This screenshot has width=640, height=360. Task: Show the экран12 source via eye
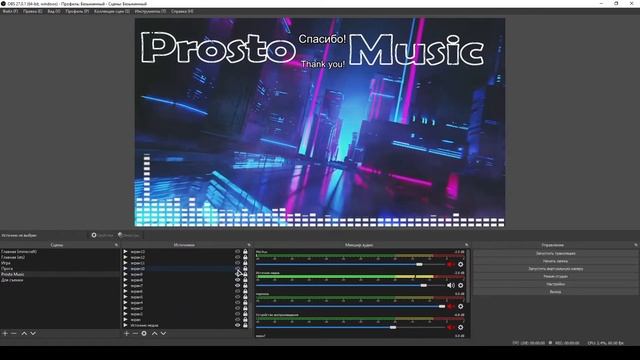[238, 258]
